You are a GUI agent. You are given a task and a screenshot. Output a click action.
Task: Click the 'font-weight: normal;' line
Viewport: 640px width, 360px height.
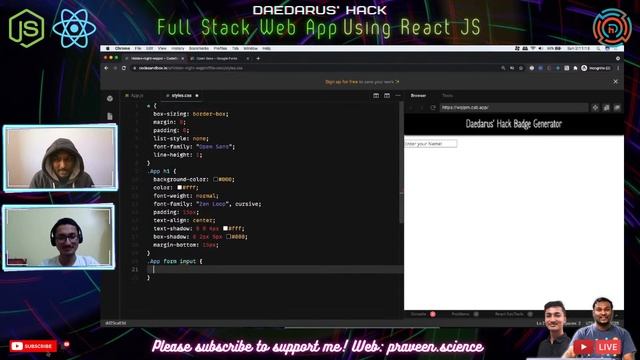coord(186,196)
